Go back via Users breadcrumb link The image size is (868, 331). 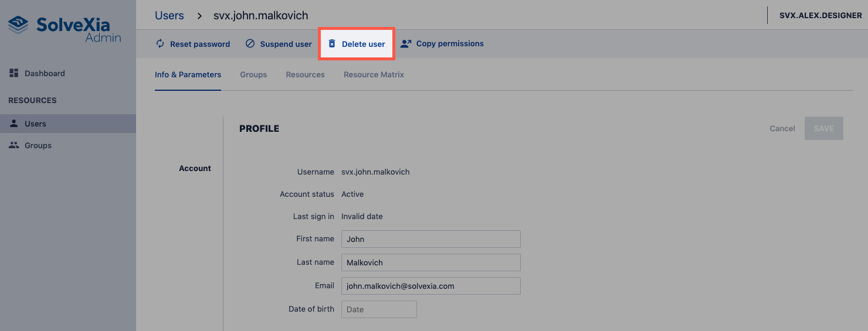169,16
